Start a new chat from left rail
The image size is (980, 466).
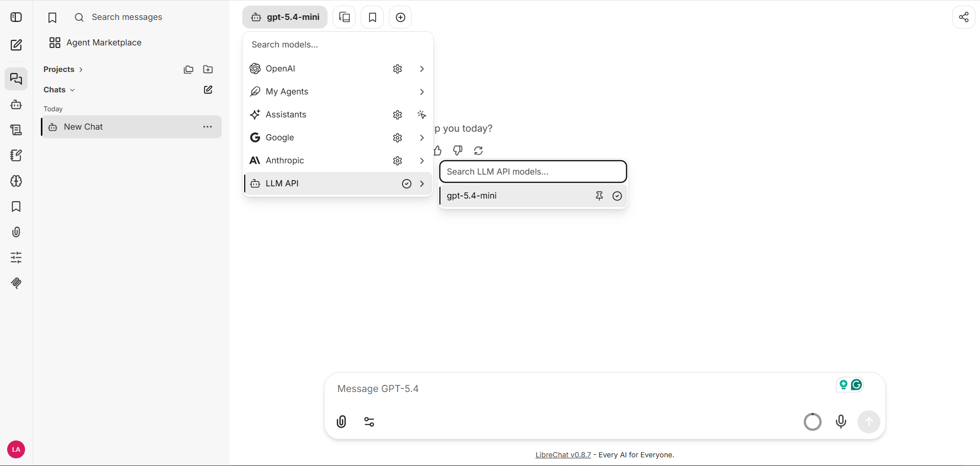pos(16,45)
